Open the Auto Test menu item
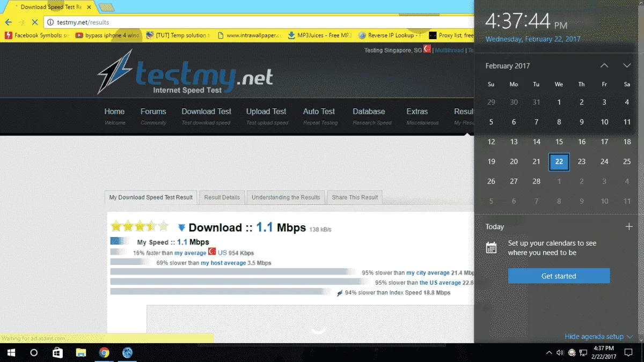 [x=320, y=115]
